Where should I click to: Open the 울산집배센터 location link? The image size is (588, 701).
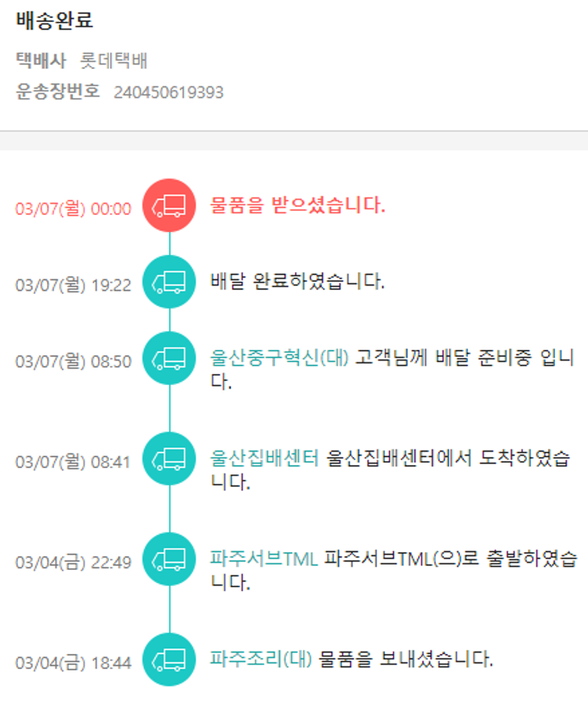click(x=264, y=458)
